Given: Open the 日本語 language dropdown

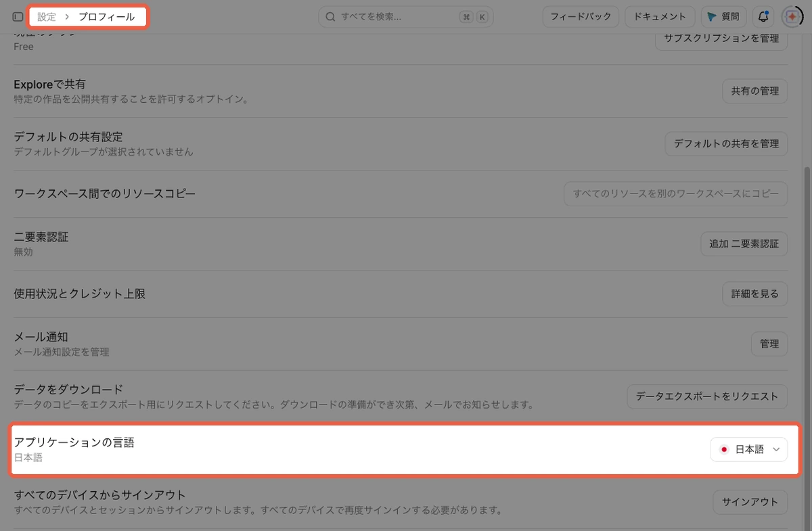Looking at the screenshot, I should pos(748,449).
